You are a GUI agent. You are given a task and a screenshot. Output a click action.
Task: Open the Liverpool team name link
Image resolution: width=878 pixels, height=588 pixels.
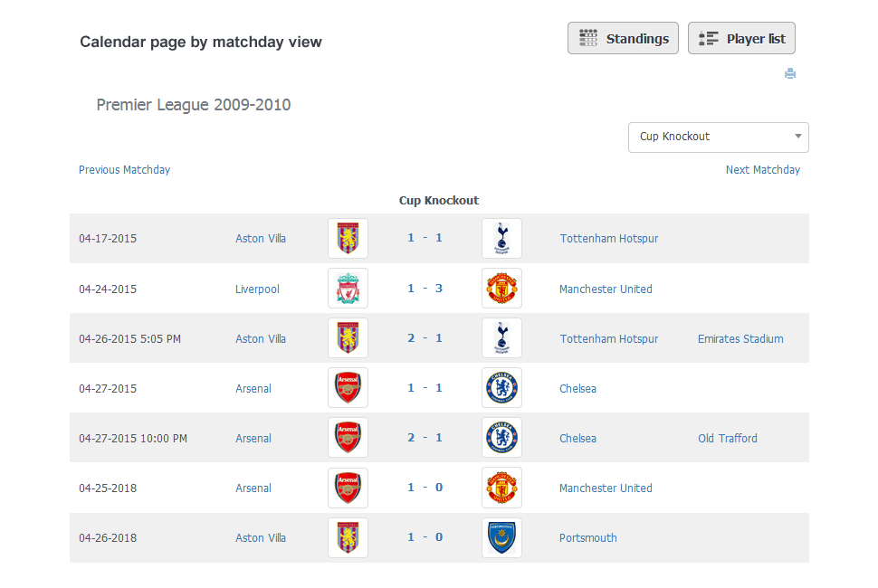coord(257,289)
